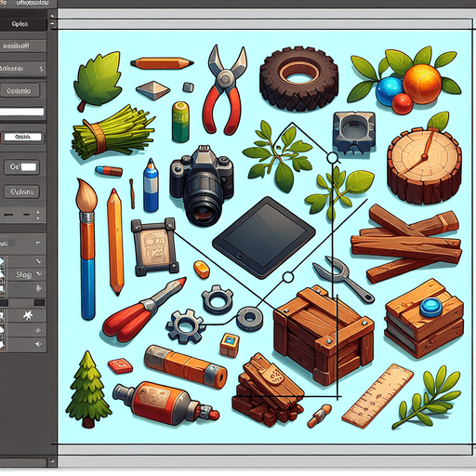The image size is (476, 476).
Task: Select the red-handled shears sprite
Action: click(144, 310)
